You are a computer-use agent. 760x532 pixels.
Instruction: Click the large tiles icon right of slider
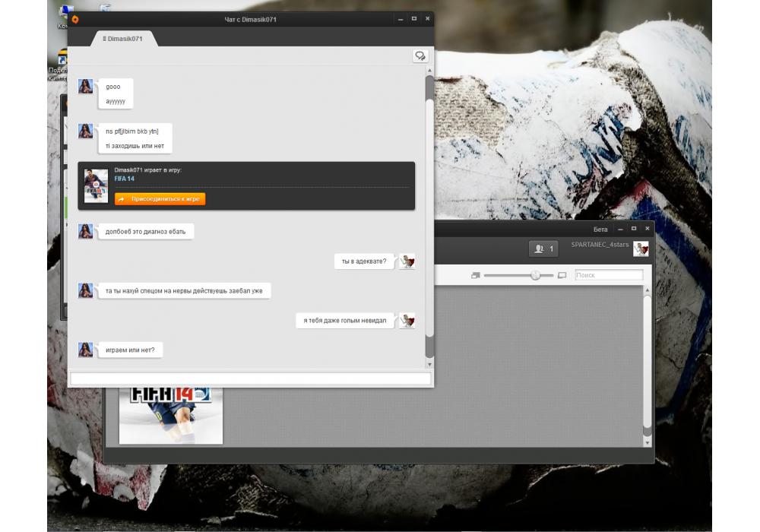562,275
